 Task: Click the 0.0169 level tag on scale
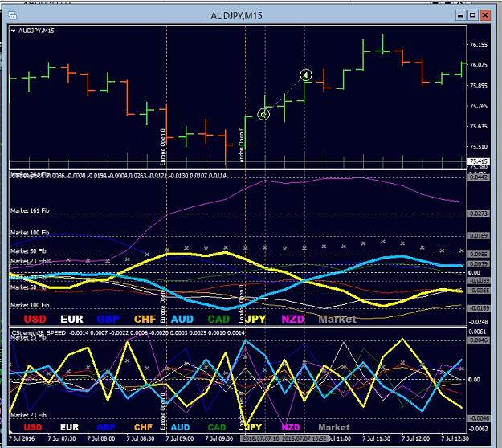[479, 236]
